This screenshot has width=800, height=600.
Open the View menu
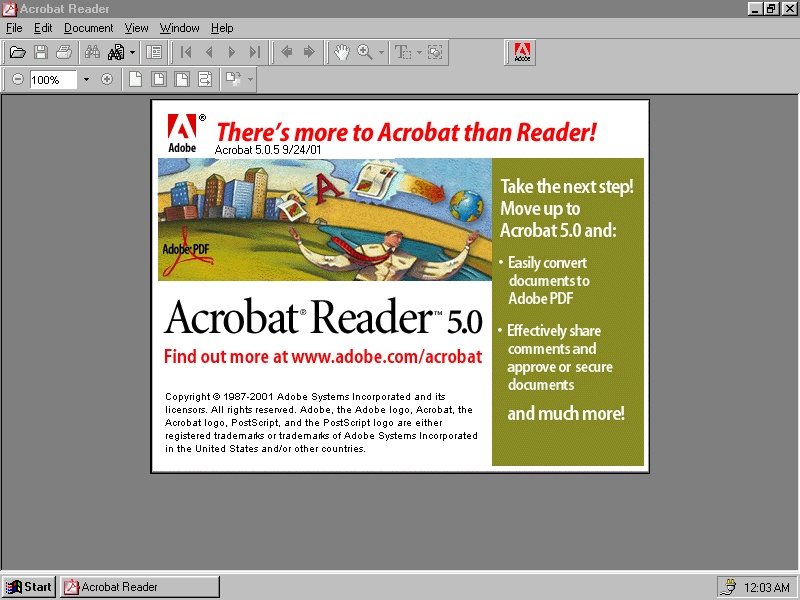click(x=137, y=28)
